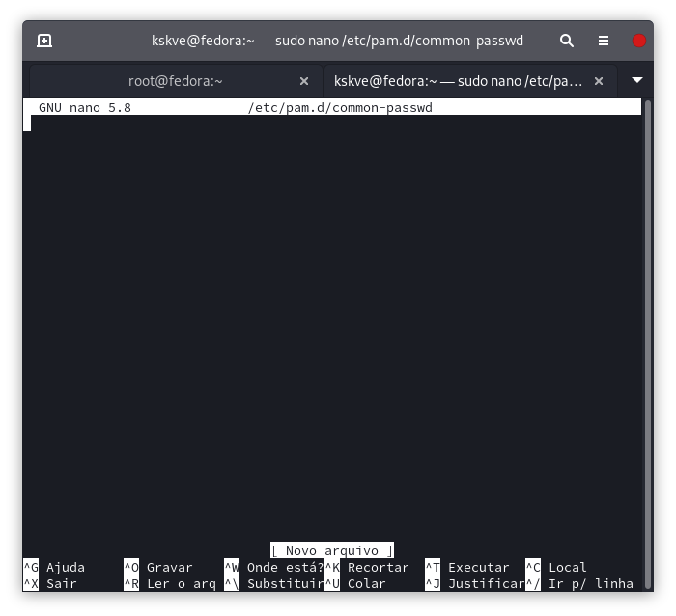
Task: Click the ^R Ler o arq shortcut
Action: click(x=170, y=583)
